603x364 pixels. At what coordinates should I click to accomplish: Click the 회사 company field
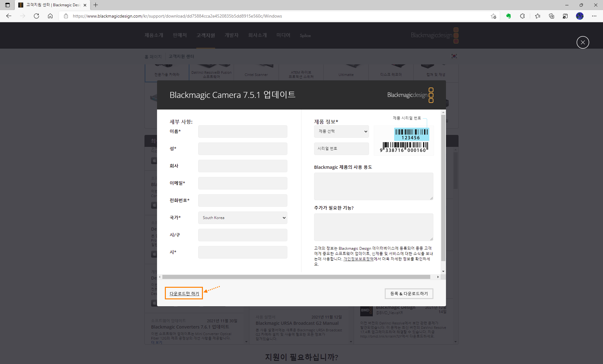point(243,166)
